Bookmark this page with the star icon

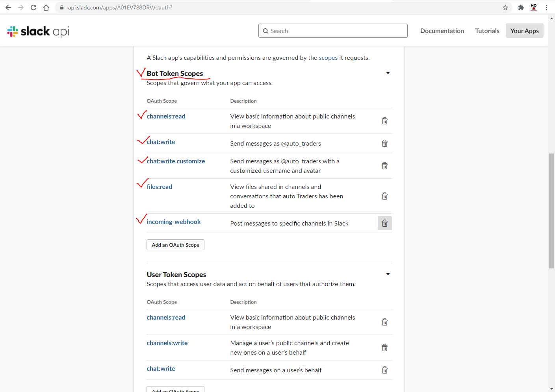(x=505, y=7)
